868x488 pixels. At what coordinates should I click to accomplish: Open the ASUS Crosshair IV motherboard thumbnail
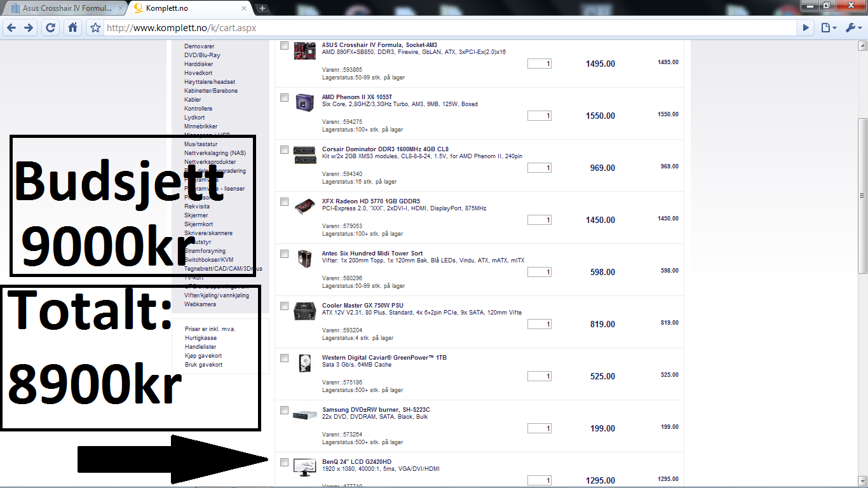[305, 51]
